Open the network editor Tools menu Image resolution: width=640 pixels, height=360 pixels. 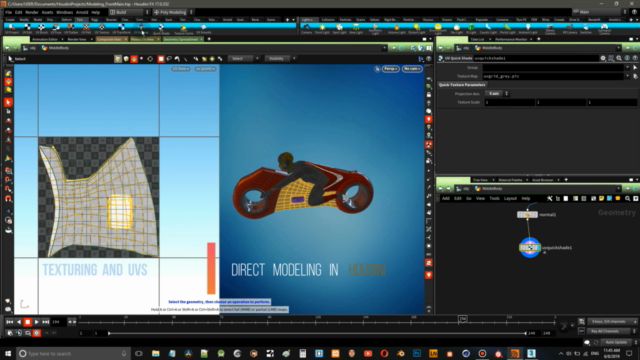(494, 198)
